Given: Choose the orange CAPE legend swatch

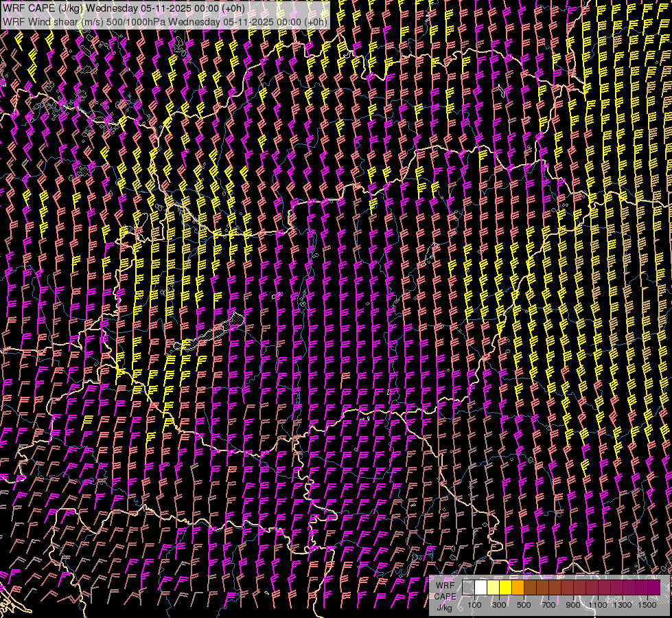Looking at the screenshot, I should (x=518, y=588).
